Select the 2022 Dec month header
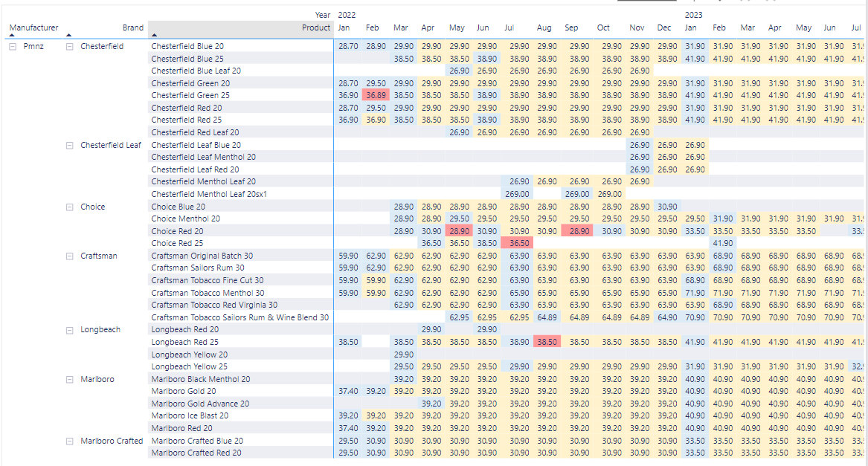868x466 pixels. [663, 27]
